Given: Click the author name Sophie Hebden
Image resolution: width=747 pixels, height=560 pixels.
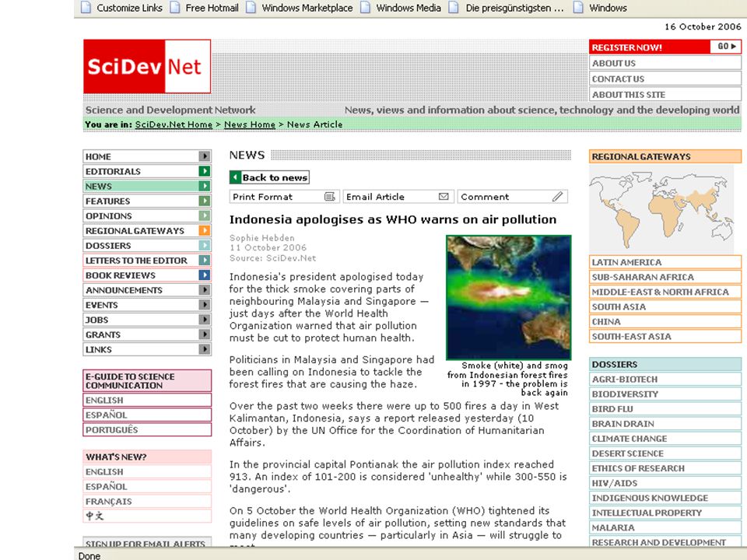Looking at the screenshot, I should (x=262, y=238).
